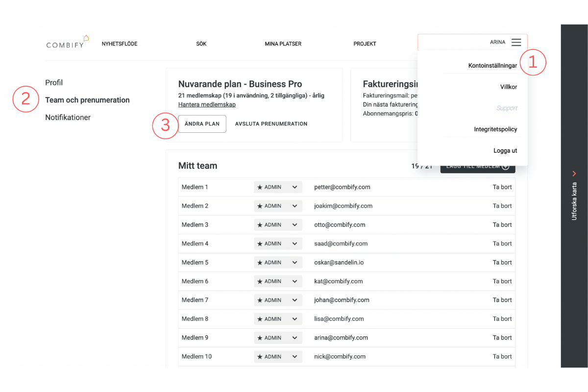The image size is (588, 392).
Task: Select Kontoinställningar from the menu
Action: 492,66
